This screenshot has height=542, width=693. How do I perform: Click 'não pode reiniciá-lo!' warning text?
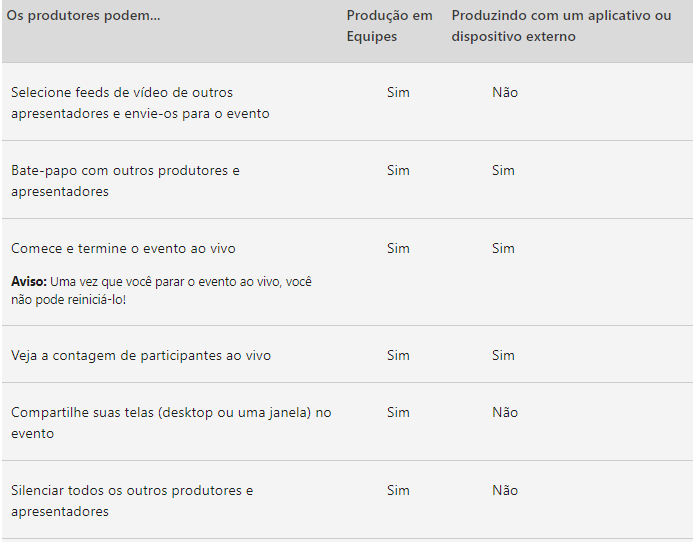point(69,300)
